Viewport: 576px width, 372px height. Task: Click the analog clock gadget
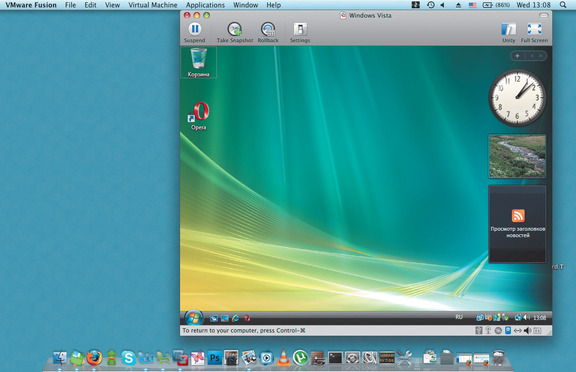click(x=517, y=98)
